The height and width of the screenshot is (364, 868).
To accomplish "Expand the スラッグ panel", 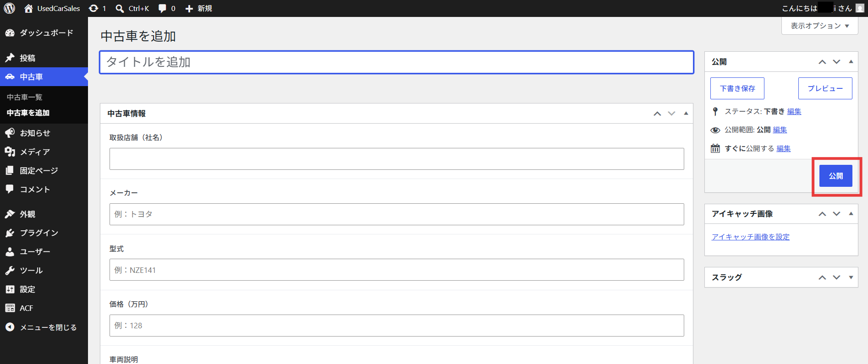I will point(851,277).
